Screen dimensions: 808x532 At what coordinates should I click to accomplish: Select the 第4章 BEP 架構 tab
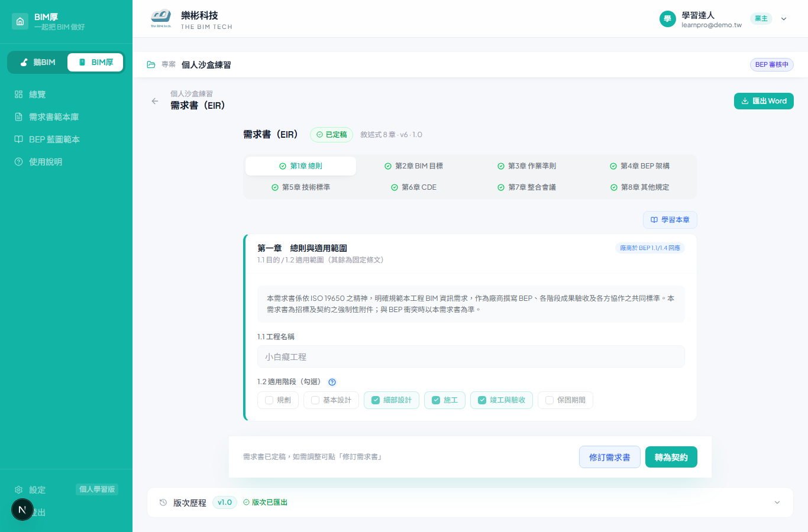pos(639,166)
